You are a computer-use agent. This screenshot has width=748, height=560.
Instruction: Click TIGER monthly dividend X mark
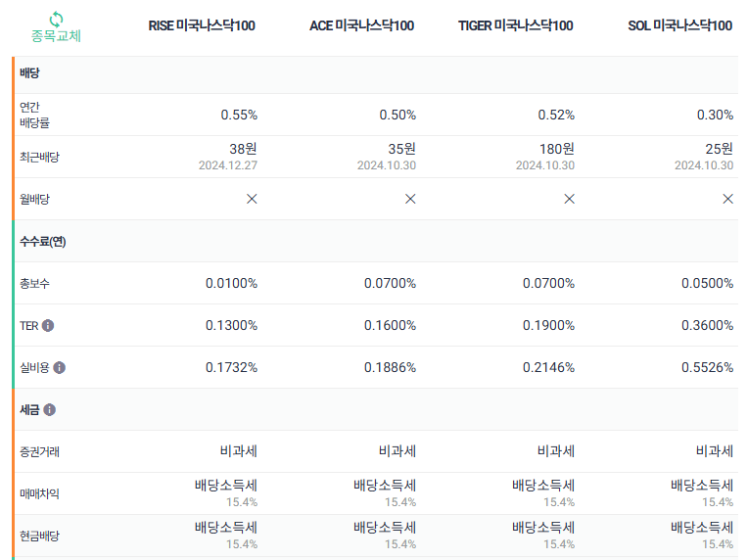(x=569, y=199)
